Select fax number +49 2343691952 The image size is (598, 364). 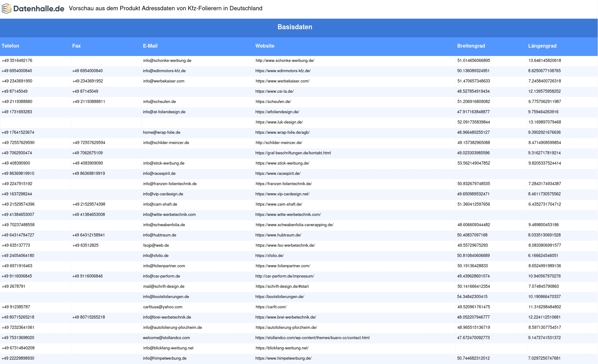[x=88, y=81]
